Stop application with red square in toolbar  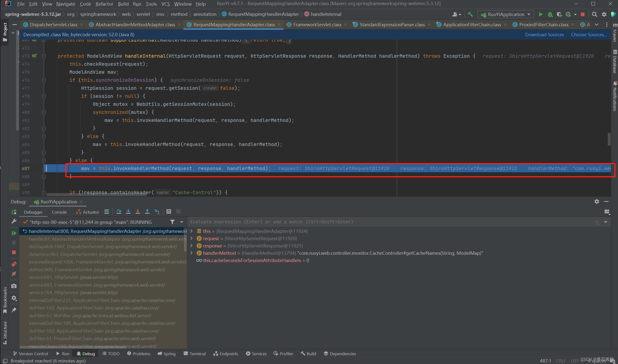[x=583, y=14]
